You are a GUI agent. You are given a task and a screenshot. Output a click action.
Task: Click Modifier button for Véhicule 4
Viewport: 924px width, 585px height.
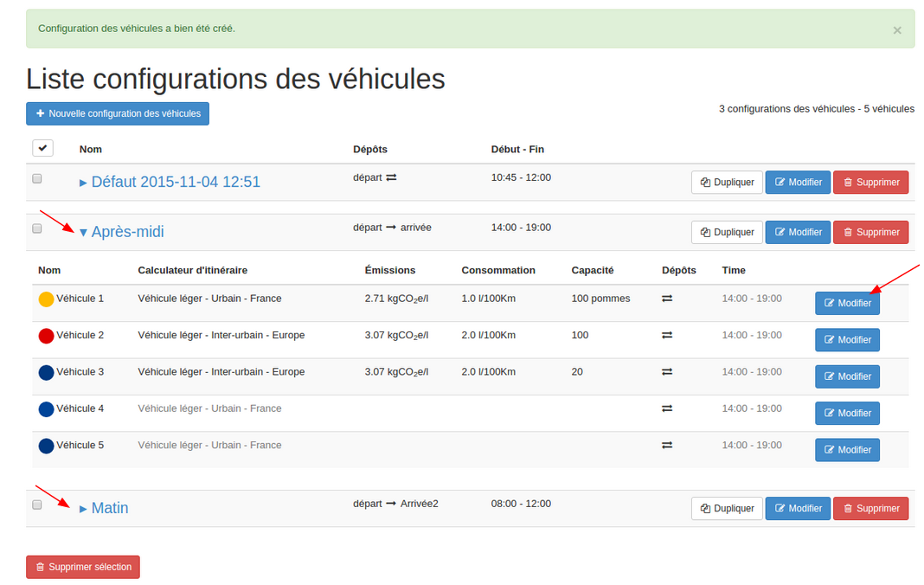tap(847, 414)
